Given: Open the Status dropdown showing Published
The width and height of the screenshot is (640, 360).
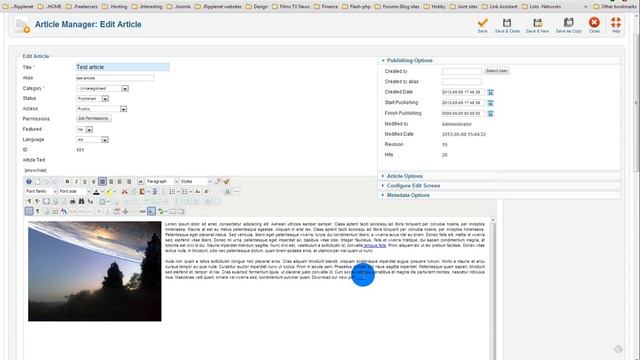Looking at the screenshot, I should [93, 98].
